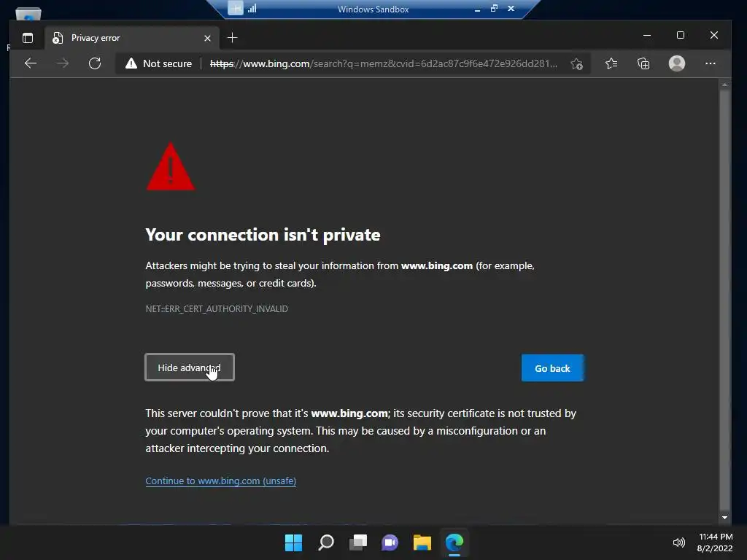The width and height of the screenshot is (747, 560).
Task: Open the profile avatar icon
Action: pos(677,63)
